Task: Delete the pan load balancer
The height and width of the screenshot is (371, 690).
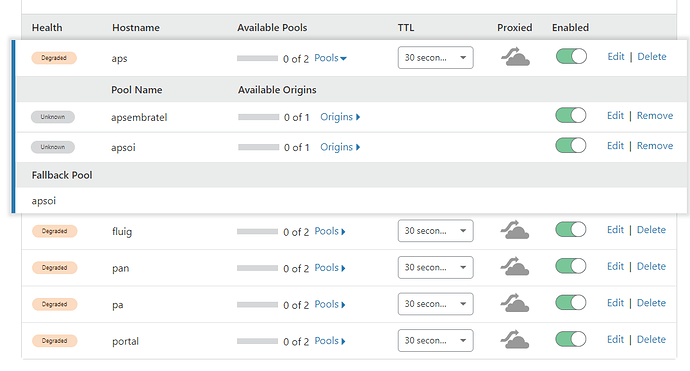Action: (x=651, y=266)
